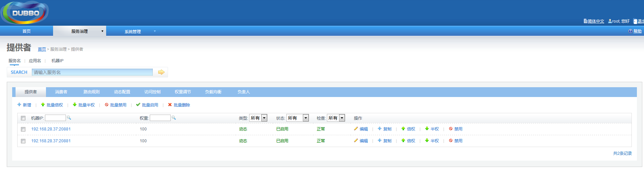Switch to the 动态配置 tab

pos(122,92)
